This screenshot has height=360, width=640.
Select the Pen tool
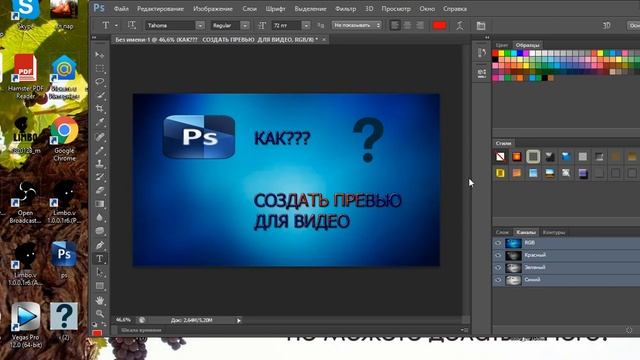(100, 245)
